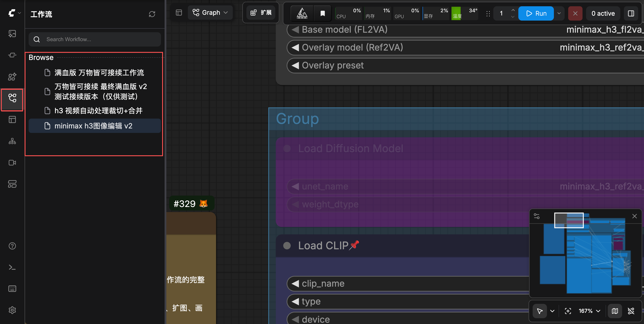Collapse the Load Diffusion Model node dot
Image resolution: width=644 pixels, height=324 pixels.
click(287, 148)
